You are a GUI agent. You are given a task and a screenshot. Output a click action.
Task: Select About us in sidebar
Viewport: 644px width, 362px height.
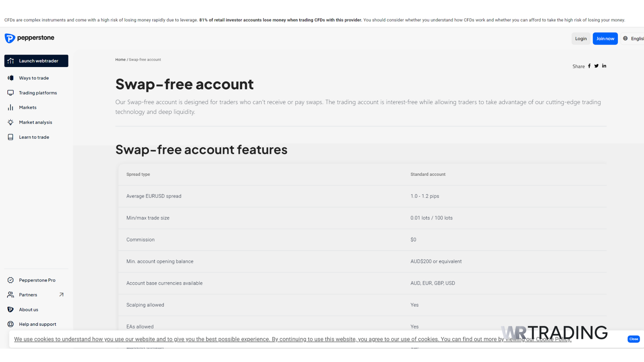(x=28, y=309)
